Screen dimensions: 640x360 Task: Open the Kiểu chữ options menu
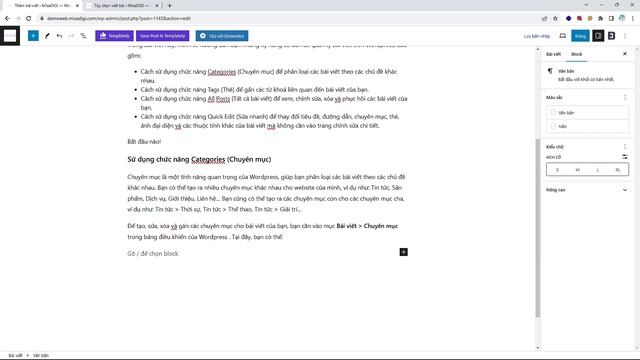tap(624, 147)
